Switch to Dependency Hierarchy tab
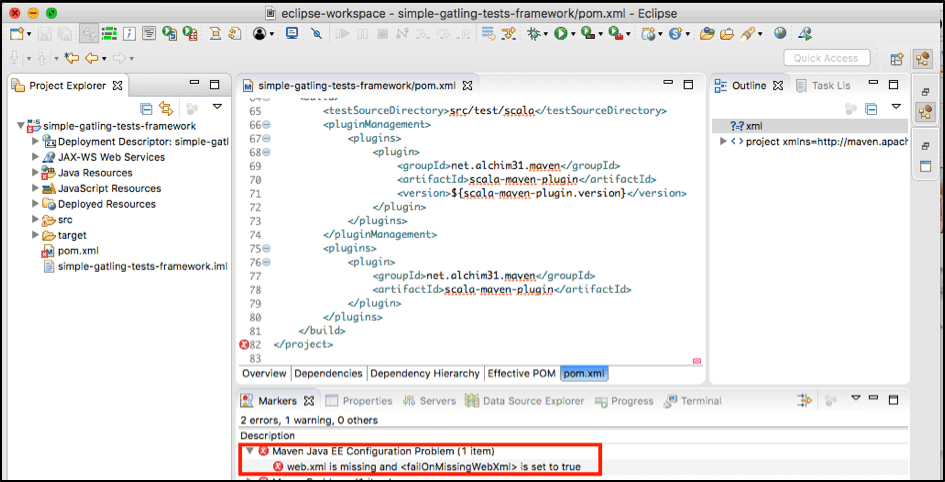This screenshot has width=945, height=482. pos(425,374)
